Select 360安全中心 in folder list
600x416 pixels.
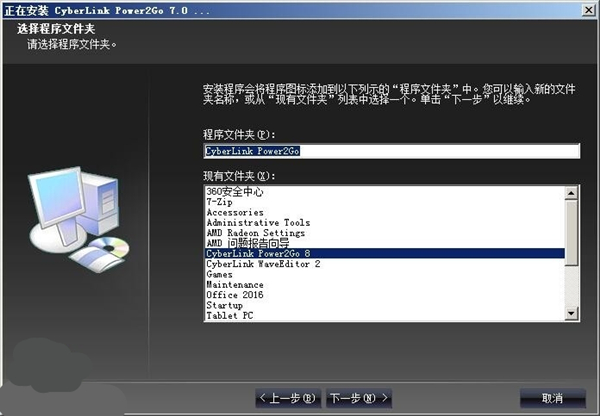pyautogui.click(x=385, y=191)
